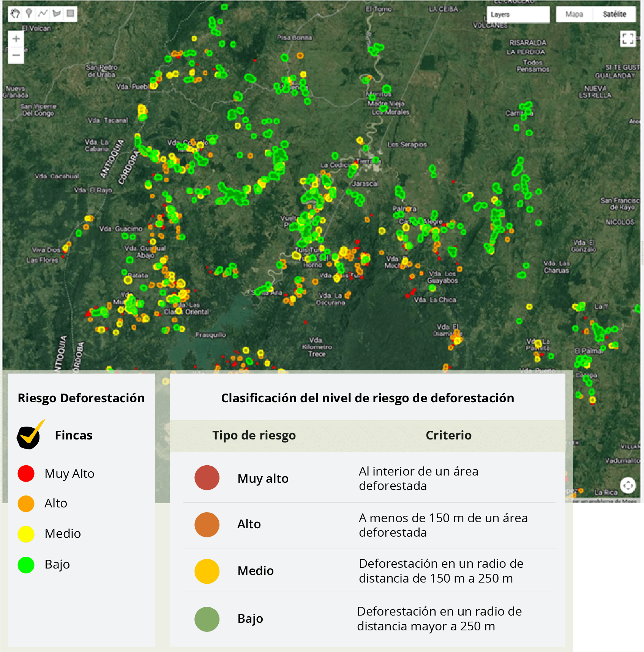
Task: Select the hand pan tool
Action: point(15,14)
